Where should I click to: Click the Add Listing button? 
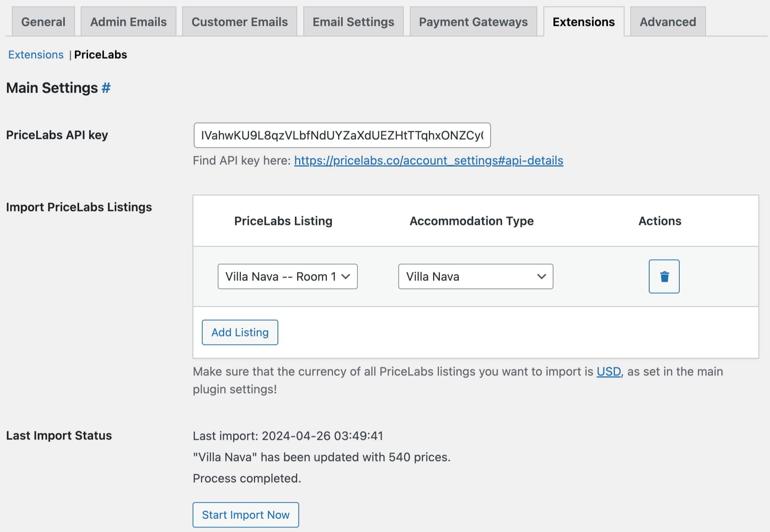[239, 332]
